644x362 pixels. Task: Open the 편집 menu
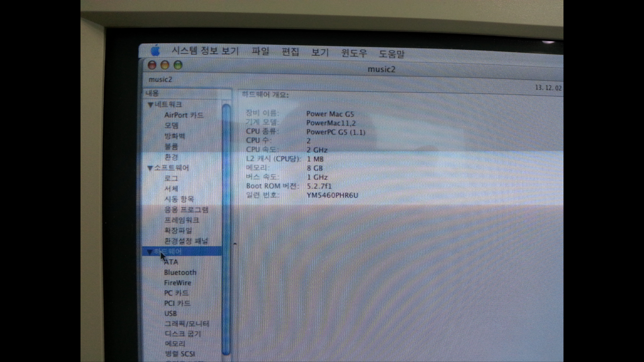coord(290,52)
